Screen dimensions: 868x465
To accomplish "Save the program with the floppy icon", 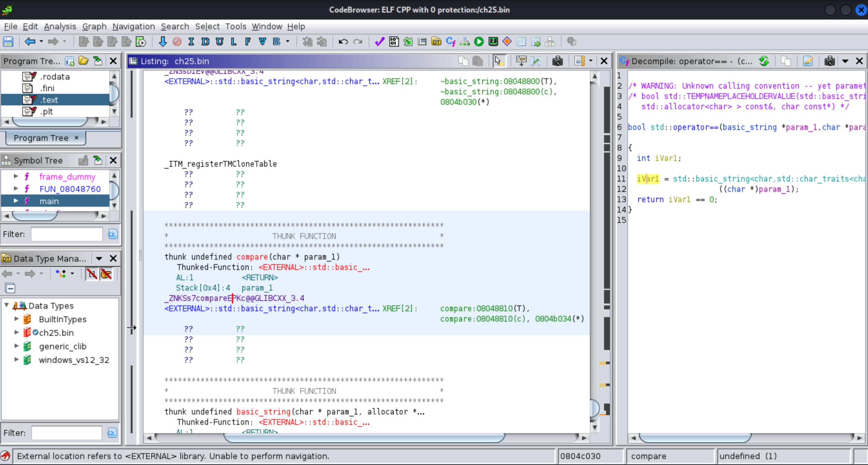I will click(x=8, y=42).
